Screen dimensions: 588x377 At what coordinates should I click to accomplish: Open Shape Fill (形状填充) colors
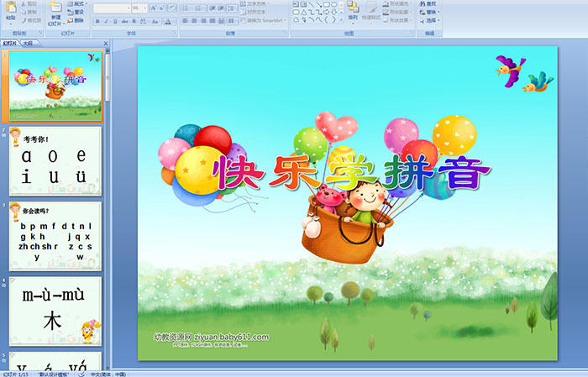pyautogui.click(x=397, y=3)
